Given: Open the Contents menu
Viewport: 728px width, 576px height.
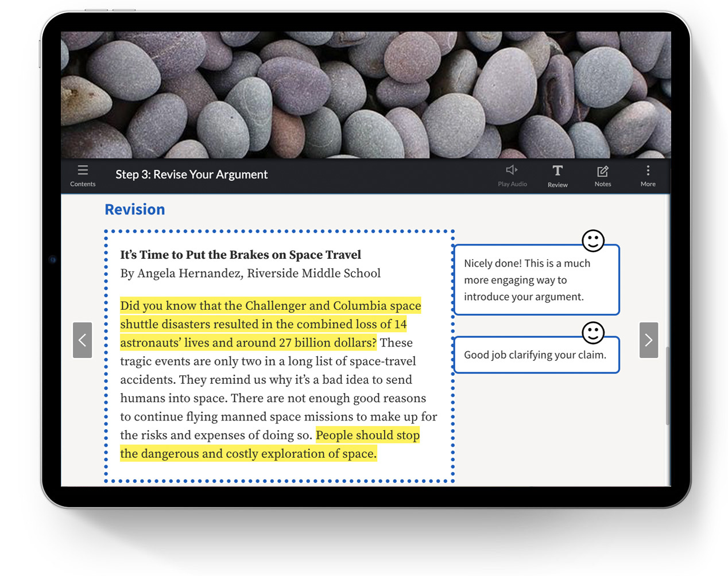Looking at the screenshot, I should [x=83, y=176].
